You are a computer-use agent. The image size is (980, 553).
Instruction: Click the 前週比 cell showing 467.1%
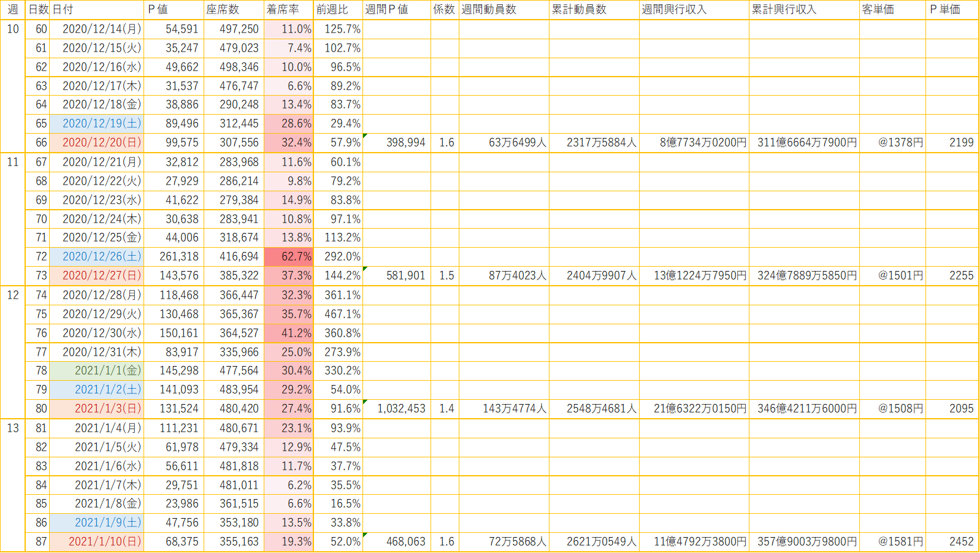(338, 314)
